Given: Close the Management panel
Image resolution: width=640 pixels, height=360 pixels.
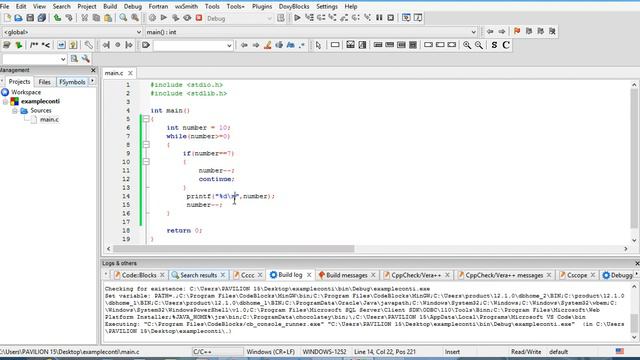Looking at the screenshot, I should (93, 70).
